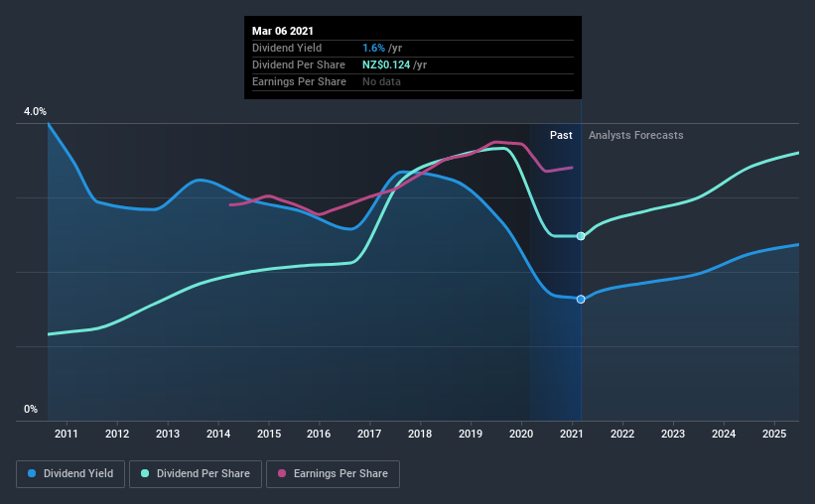Click the 0% y-axis label
The height and width of the screenshot is (504, 815).
(31, 410)
